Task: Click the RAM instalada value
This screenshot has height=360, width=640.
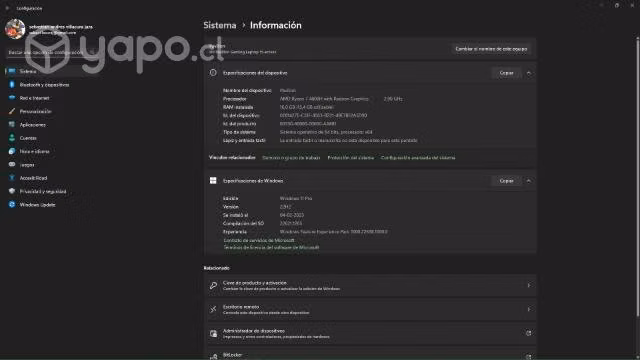Action: pos(306,107)
